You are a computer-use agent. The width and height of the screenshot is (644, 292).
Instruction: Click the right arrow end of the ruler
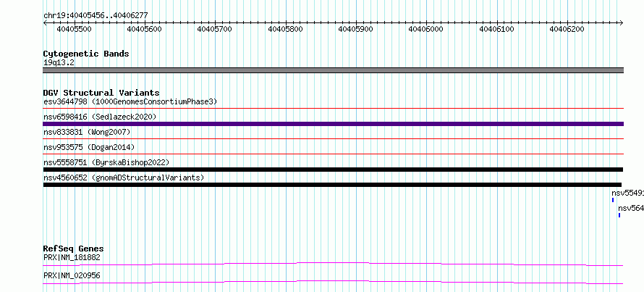[622, 23]
